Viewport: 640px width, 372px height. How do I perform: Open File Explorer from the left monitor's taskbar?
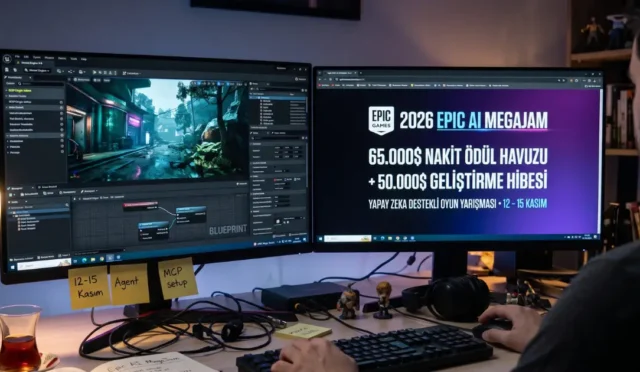(93, 259)
